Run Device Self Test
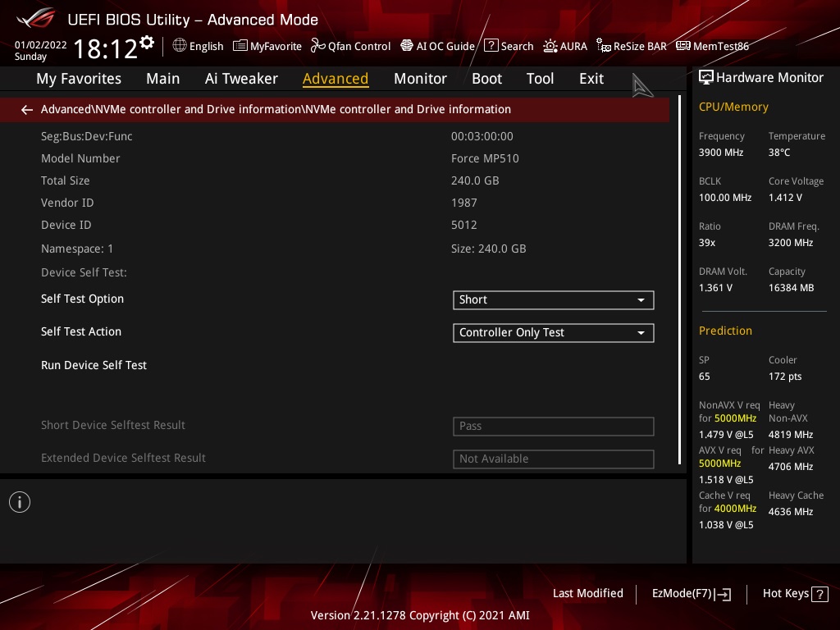Viewport: 840px width, 630px height. click(94, 365)
